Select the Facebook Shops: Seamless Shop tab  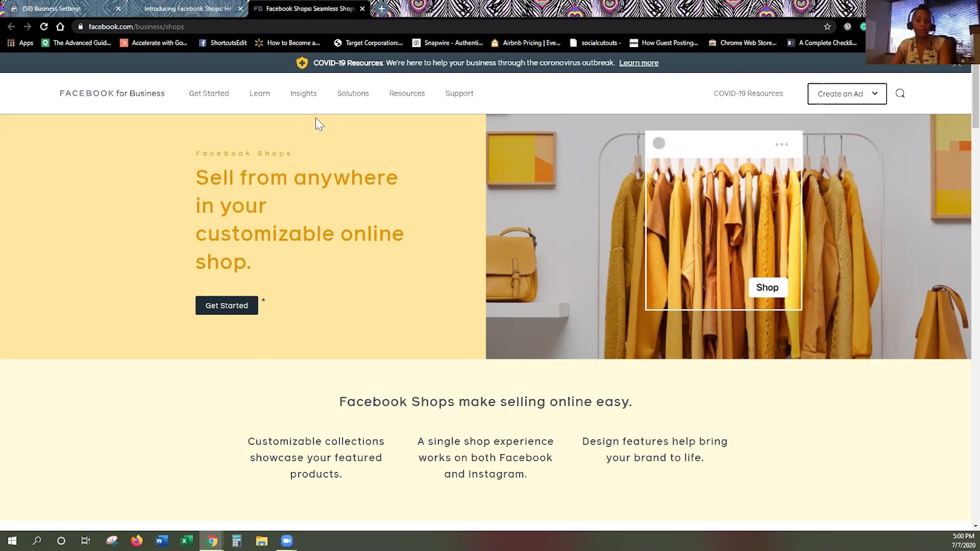coord(309,9)
